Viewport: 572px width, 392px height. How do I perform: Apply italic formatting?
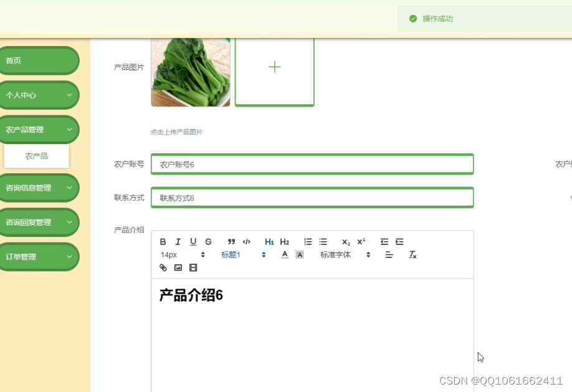coord(178,242)
